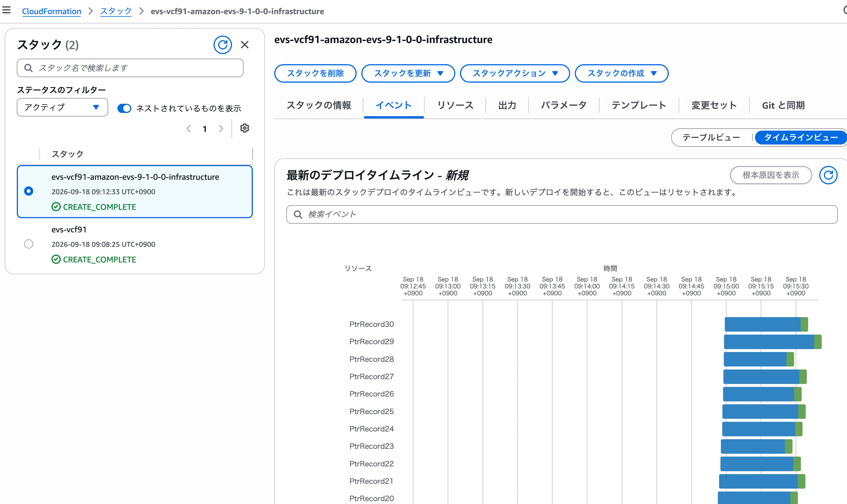This screenshot has height=504, width=847.
Task: Click CREATE_COMPLETE status of infrastructure stack
Action: (94, 207)
